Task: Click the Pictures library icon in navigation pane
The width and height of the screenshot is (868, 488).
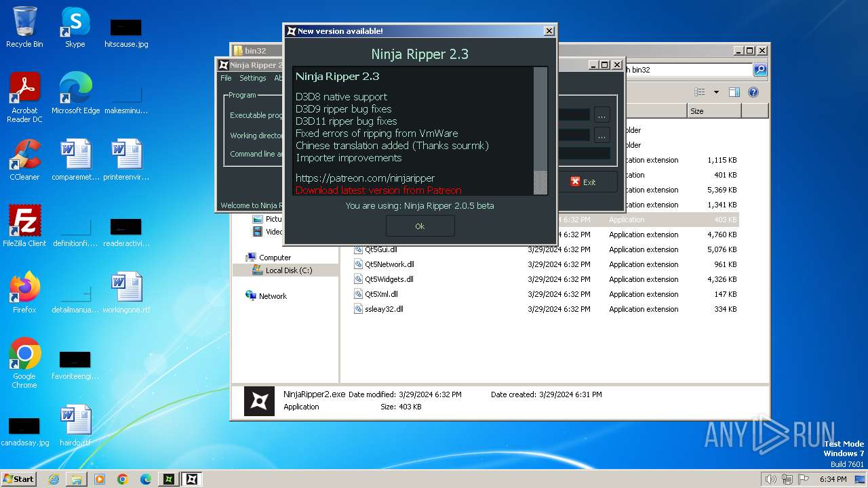Action: point(258,219)
